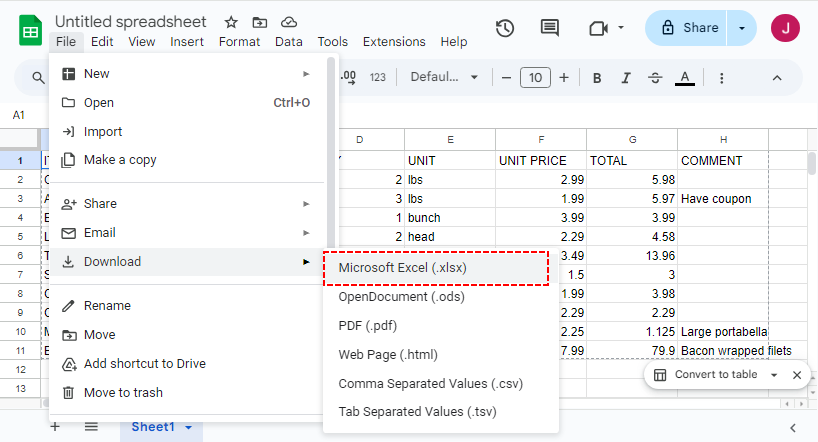Viewport: 818px width, 442px height.
Task: Select Add shortcut to Drive
Action: 188,364
